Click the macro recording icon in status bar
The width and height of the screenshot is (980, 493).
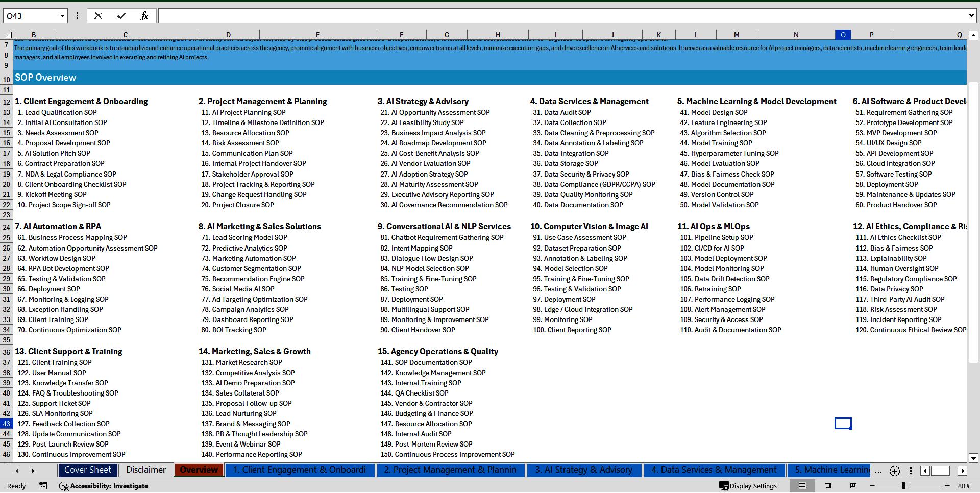(x=43, y=486)
